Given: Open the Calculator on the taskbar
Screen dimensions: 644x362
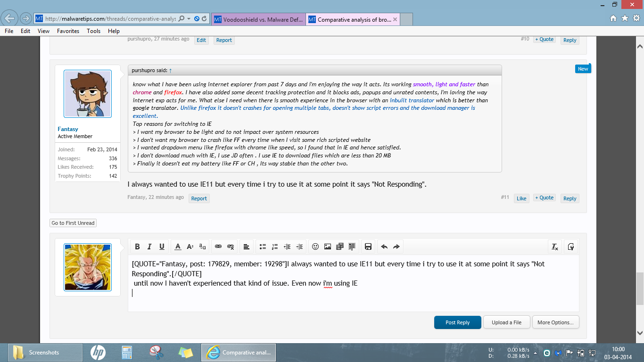Looking at the screenshot, I should click(127, 353).
